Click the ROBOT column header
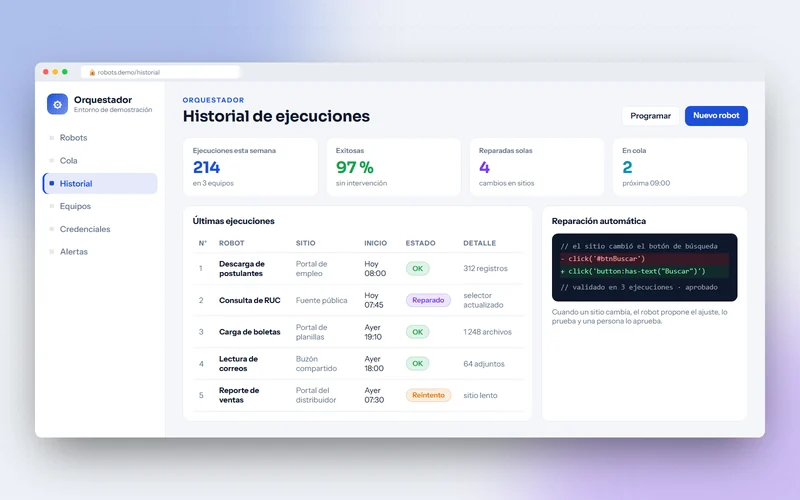Screen dimensions: 800x500 pyautogui.click(x=232, y=243)
